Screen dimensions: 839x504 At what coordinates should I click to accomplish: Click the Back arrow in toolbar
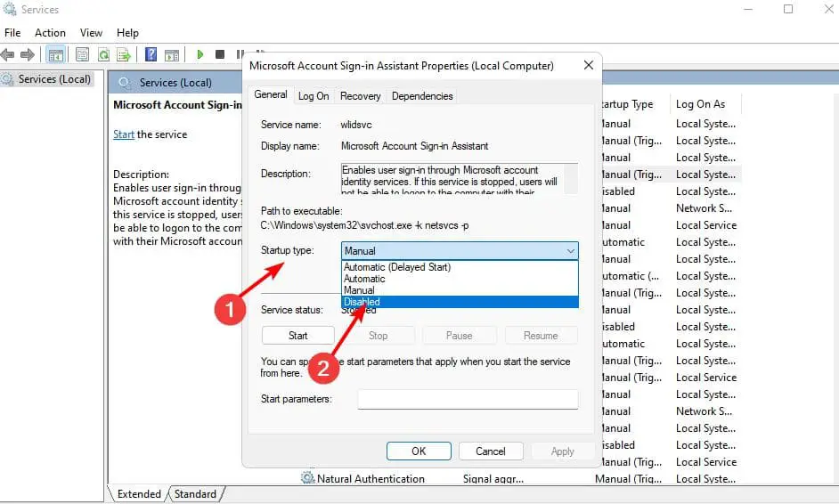pyautogui.click(x=7, y=54)
